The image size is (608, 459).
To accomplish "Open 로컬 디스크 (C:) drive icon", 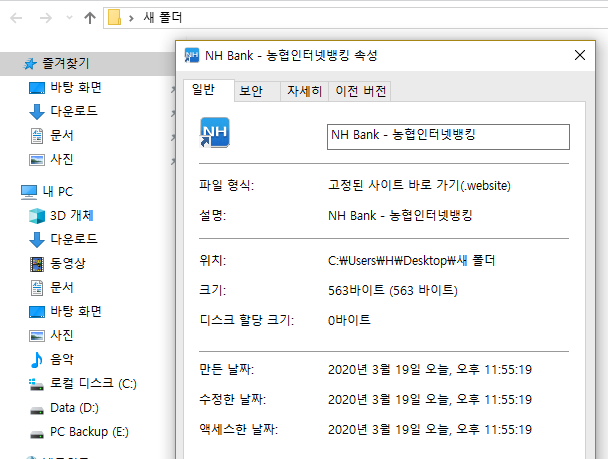I will pos(36,385).
